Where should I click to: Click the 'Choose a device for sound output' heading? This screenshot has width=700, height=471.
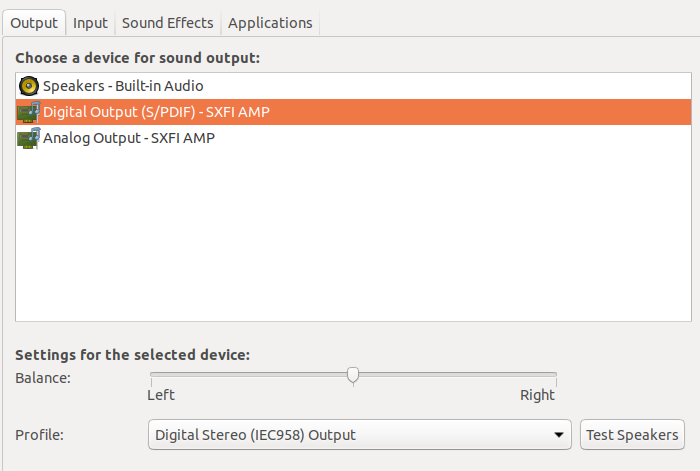[x=137, y=58]
